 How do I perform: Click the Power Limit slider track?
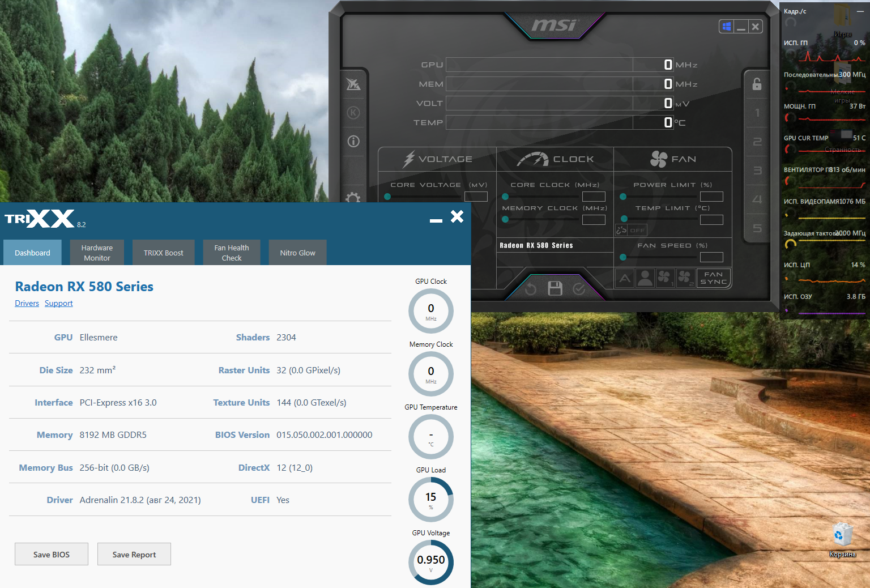point(659,197)
